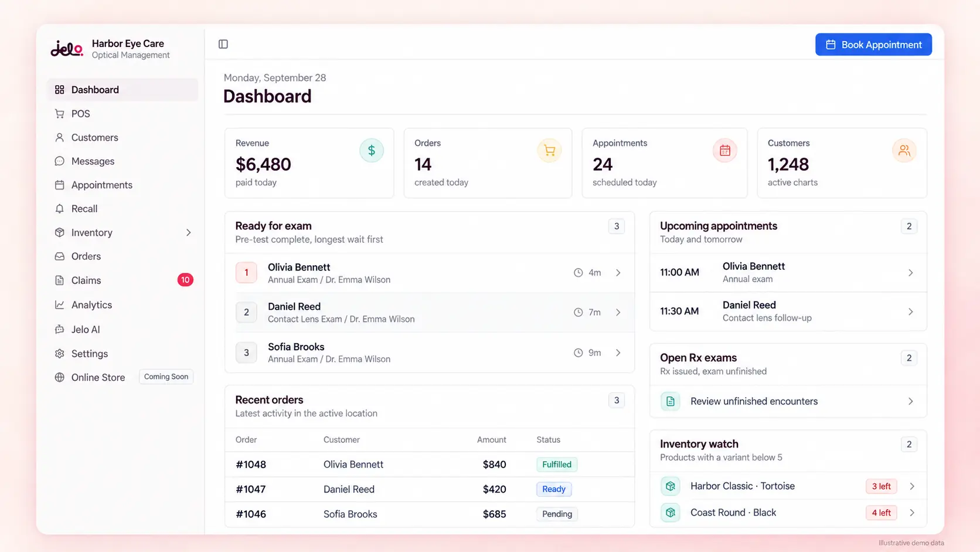Click the Book Appointment button
This screenshot has width=980, height=552.
coord(873,45)
